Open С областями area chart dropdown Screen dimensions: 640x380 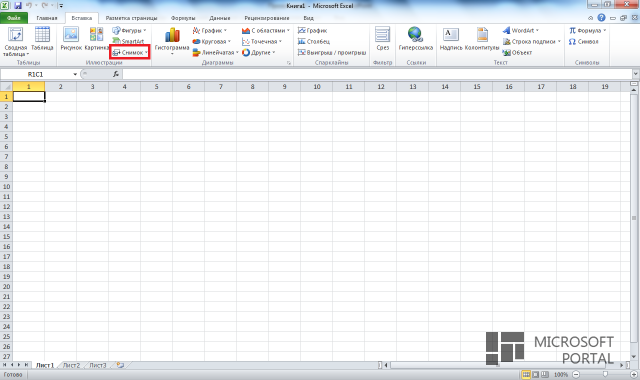coord(266,31)
